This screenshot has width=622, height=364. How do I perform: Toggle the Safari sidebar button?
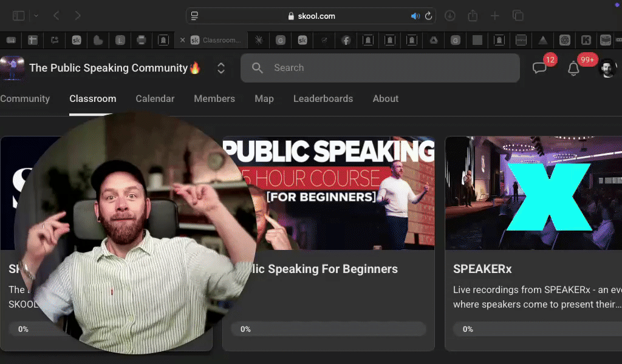pyautogui.click(x=19, y=16)
